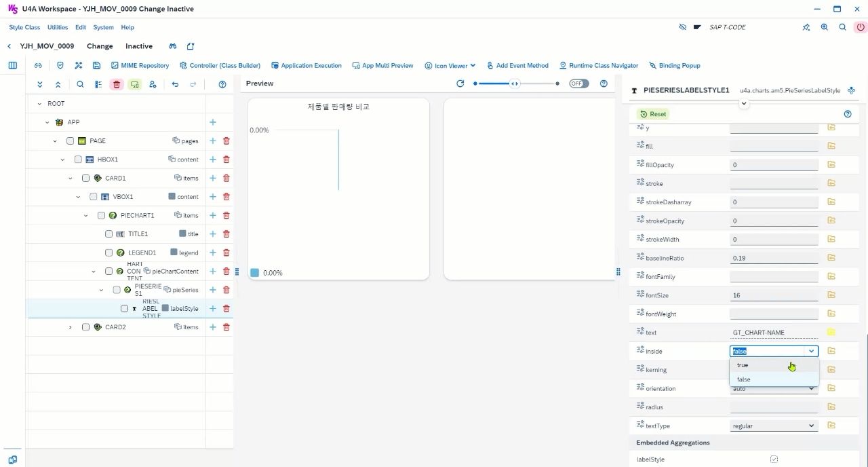Viewport: 868px width, 467px height.
Task: Expand the CARD2 tree node
Action: click(70, 327)
